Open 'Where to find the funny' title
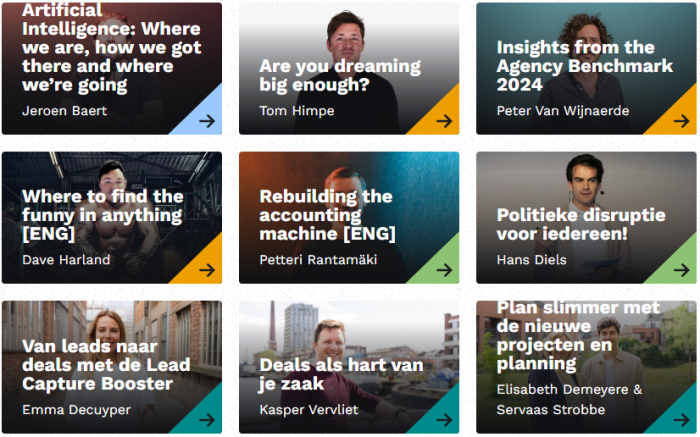Screen dimensions: 700x437 [x=103, y=215]
